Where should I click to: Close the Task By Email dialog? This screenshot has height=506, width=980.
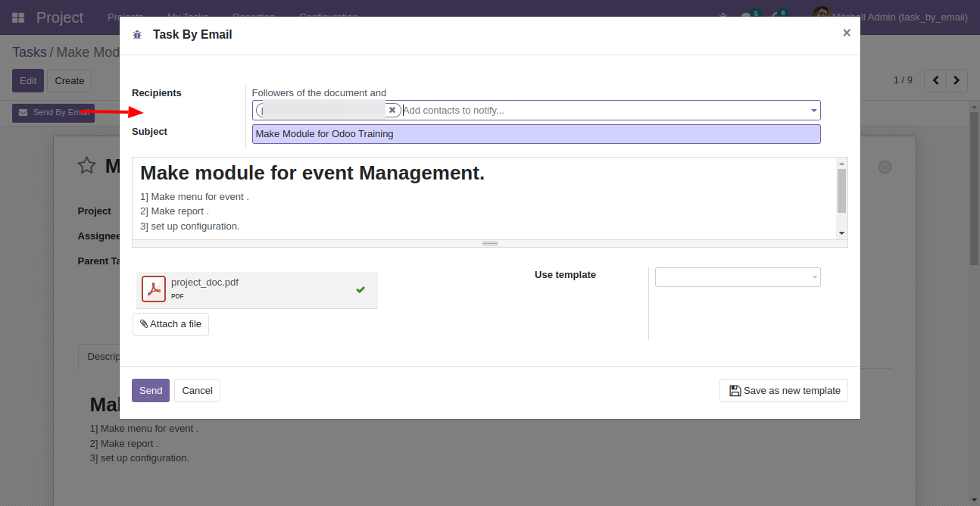click(x=847, y=33)
